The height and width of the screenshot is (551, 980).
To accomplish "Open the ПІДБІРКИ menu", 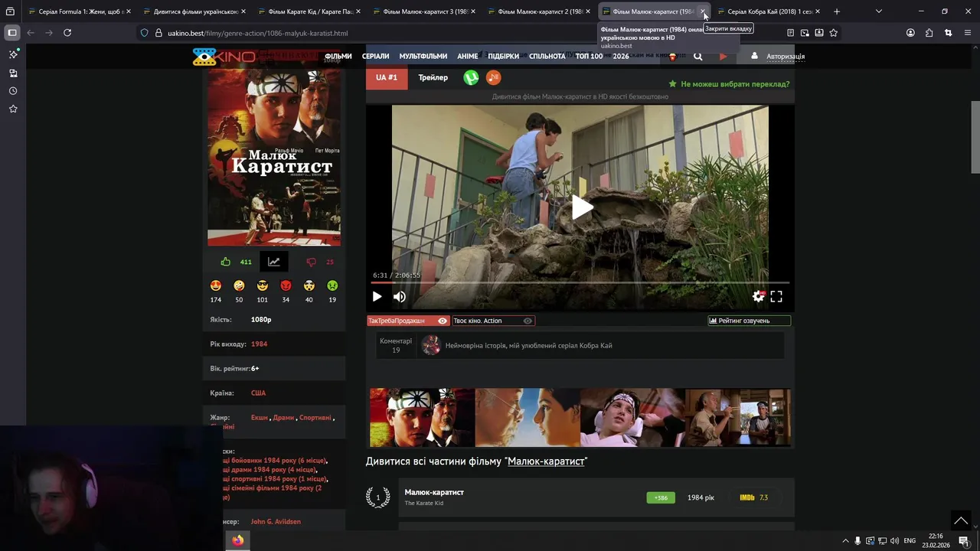I will coord(503,56).
